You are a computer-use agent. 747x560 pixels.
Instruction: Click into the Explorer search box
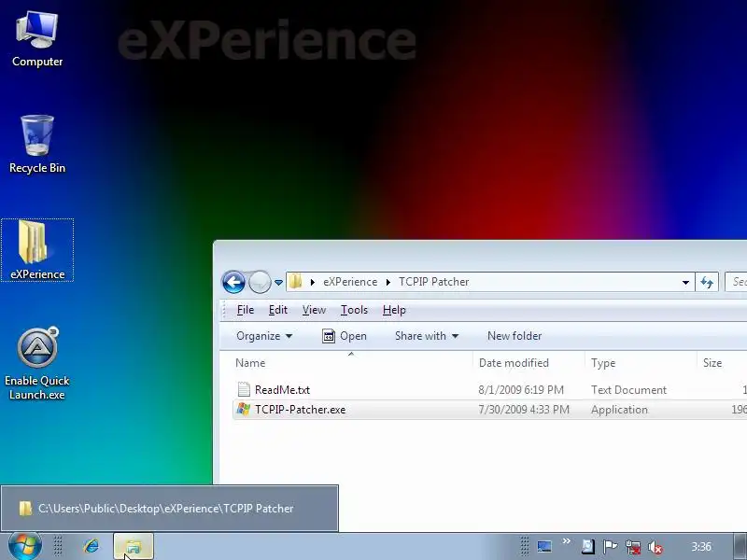coord(736,282)
